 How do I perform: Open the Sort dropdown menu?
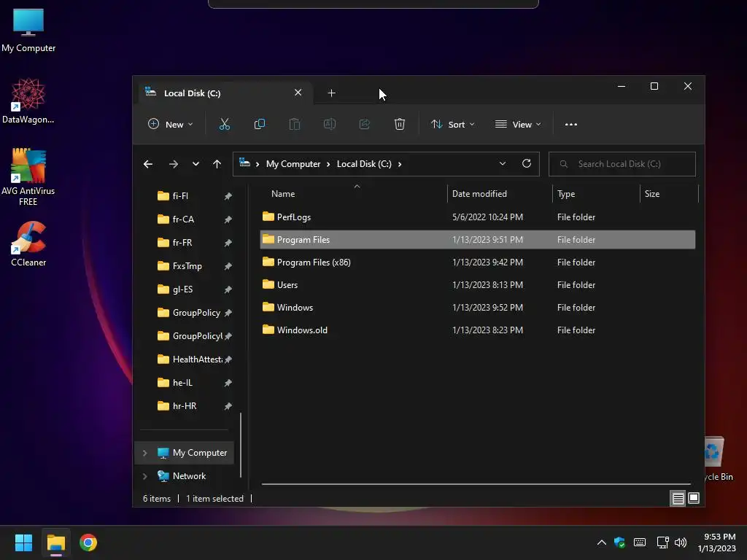click(452, 124)
